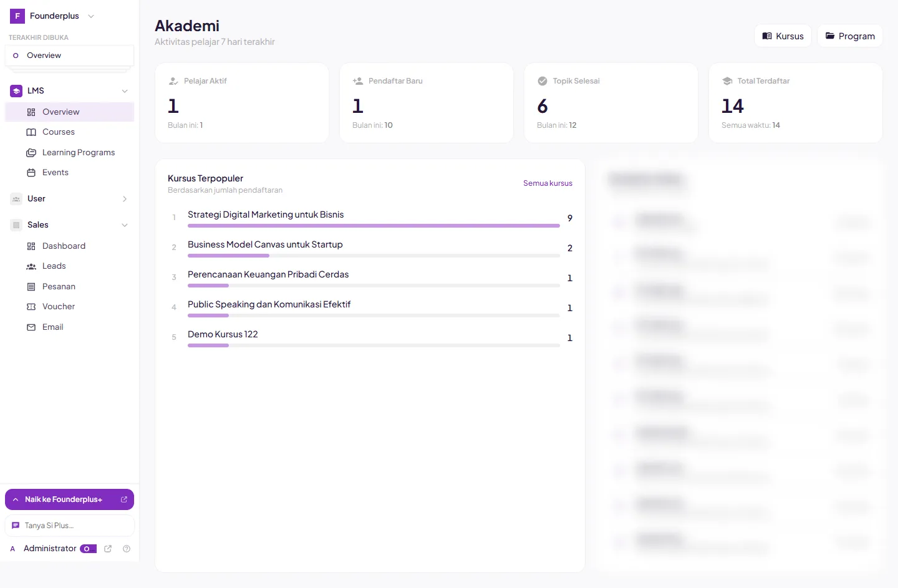Screen dimensions: 898x588
Task: Open the help question mark icon
Action: 127,549
